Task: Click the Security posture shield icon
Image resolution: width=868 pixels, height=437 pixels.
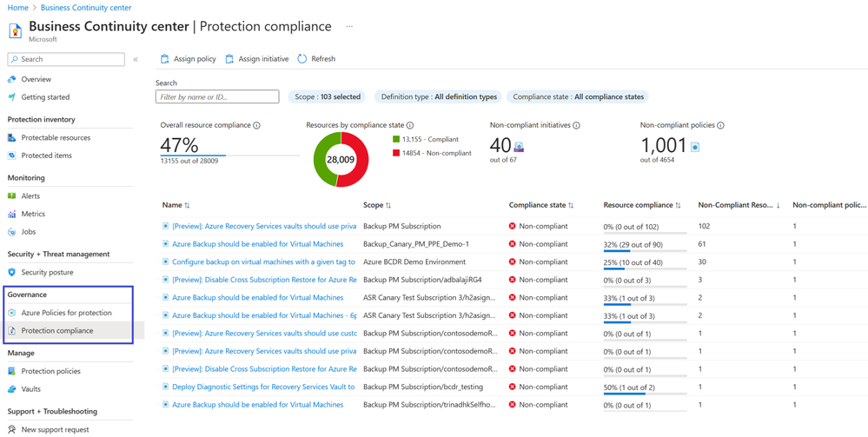Action: pyautogui.click(x=11, y=272)
